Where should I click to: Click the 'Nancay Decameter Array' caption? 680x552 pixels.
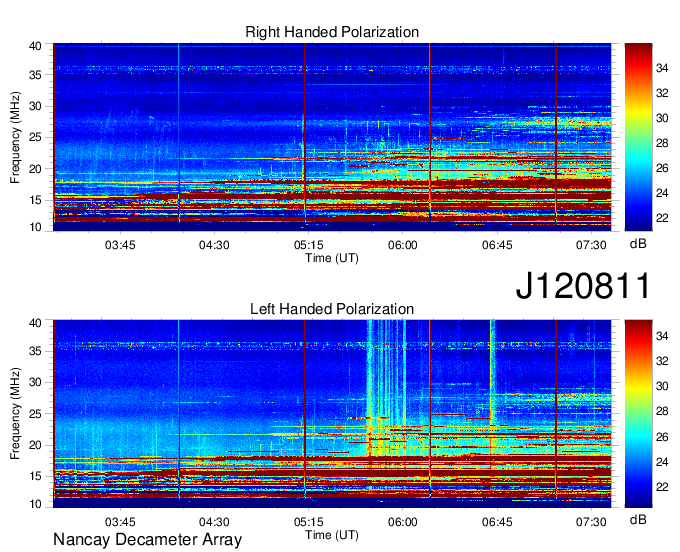pyautogui.click(x=147, y=540)
